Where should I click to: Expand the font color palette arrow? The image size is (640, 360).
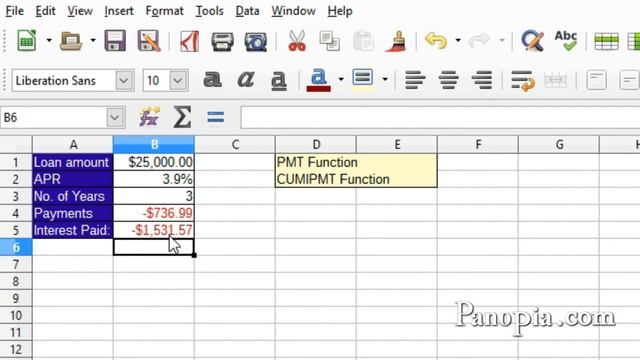pos(341,80)
